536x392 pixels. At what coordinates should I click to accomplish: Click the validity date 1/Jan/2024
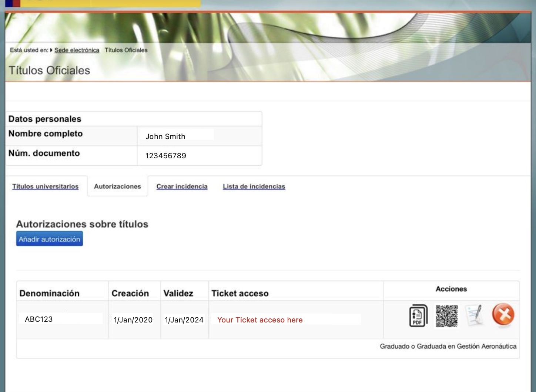[184, 320]
